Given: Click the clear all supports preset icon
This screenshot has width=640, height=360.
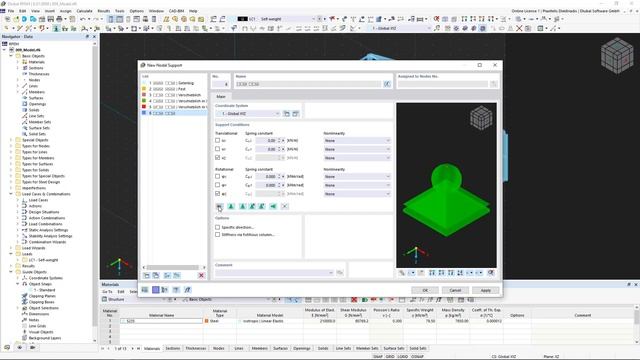Looking at the screenshot, I should pos(284,206).
